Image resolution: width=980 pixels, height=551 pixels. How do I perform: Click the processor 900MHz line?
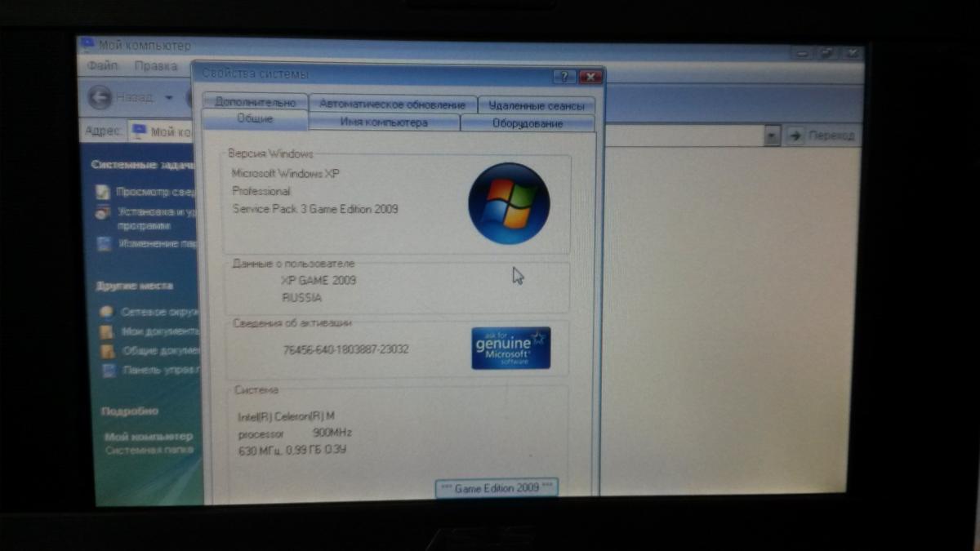[x=295, y=433]
